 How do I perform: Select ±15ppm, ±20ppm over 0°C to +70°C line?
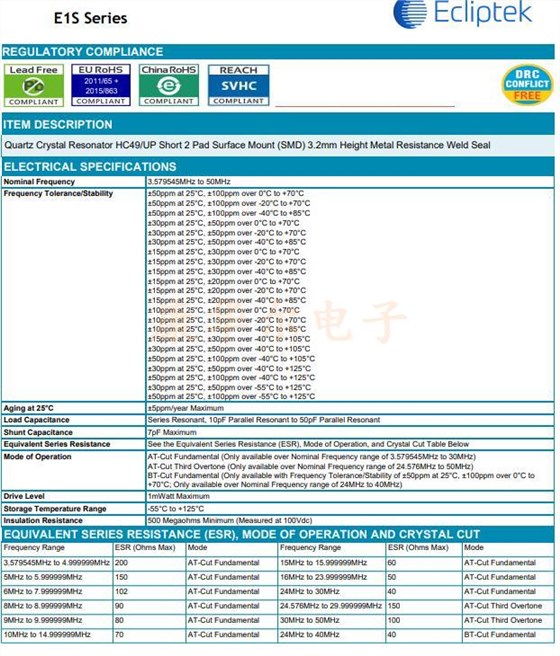click(x=223, y=281)
